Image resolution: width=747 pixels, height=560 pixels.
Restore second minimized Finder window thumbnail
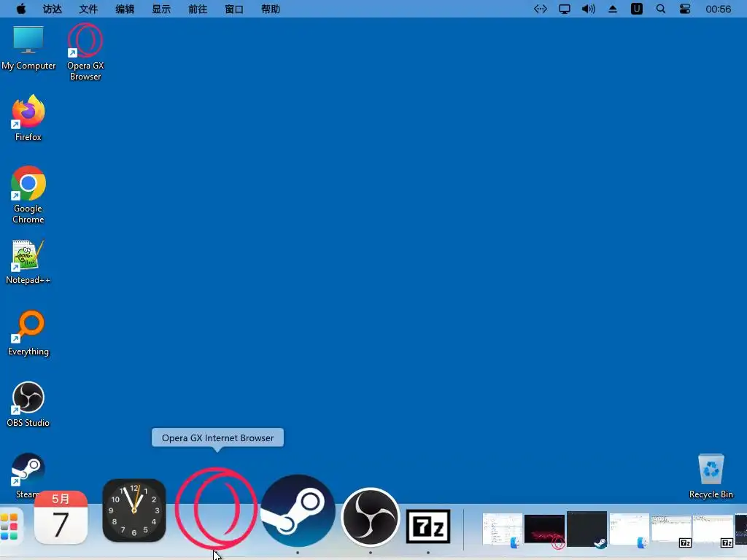tap(629, 530)
